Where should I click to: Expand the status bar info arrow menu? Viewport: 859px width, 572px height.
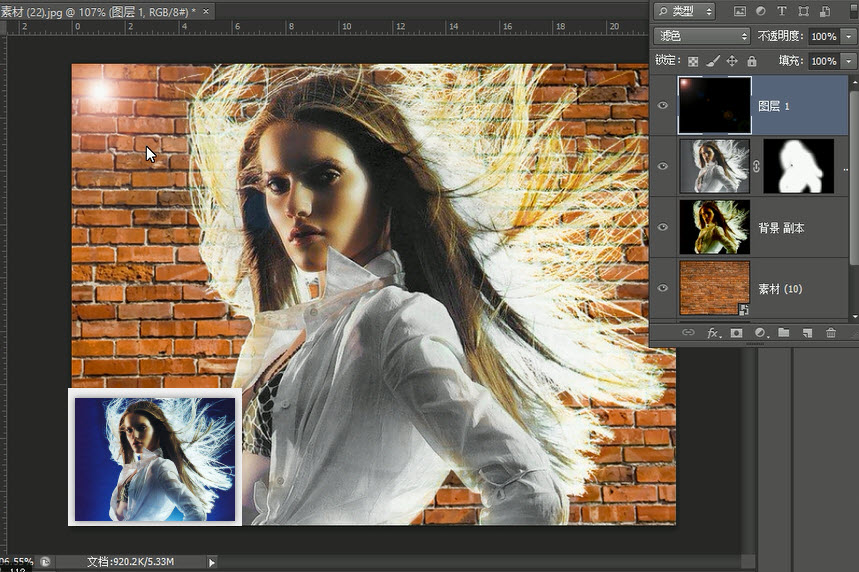[212, 562]
